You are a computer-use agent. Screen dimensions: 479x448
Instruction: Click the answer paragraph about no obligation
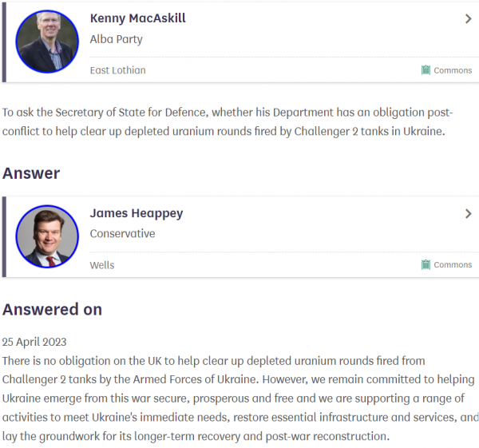pyautogui.click(x=241, y=398)
